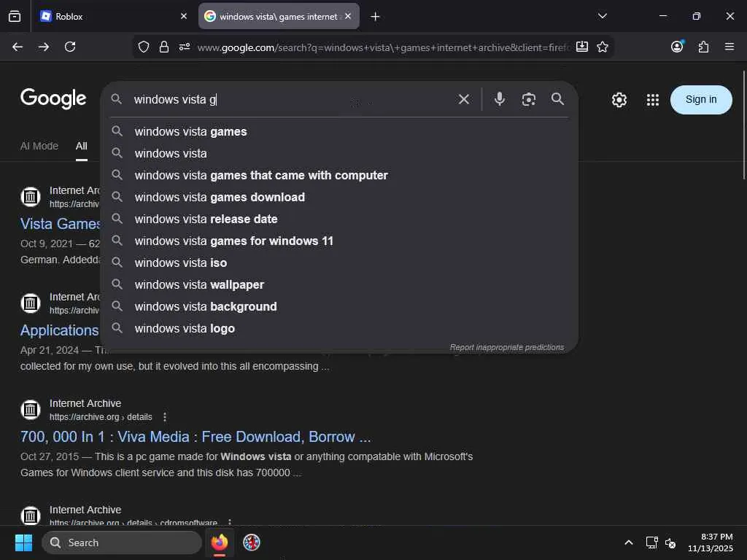
Task: Choose 'windows vista iso' suggestion
Action: point(339,262)
